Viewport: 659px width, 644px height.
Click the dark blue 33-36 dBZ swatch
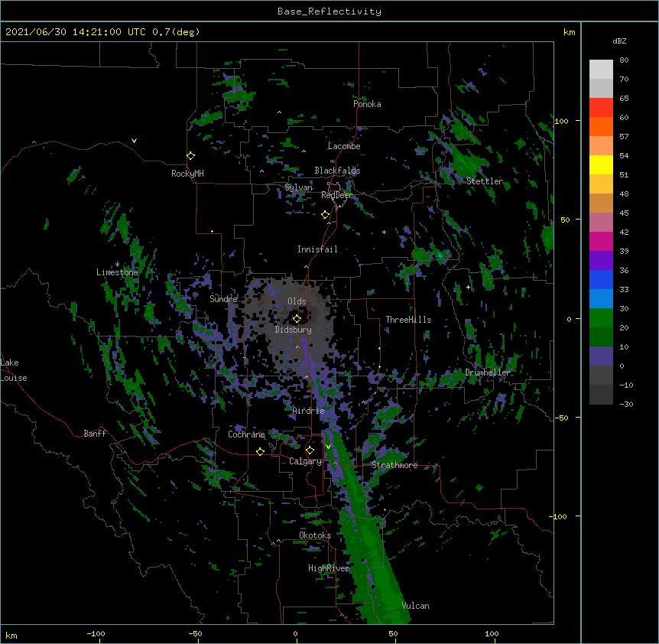tap(601, 279)
